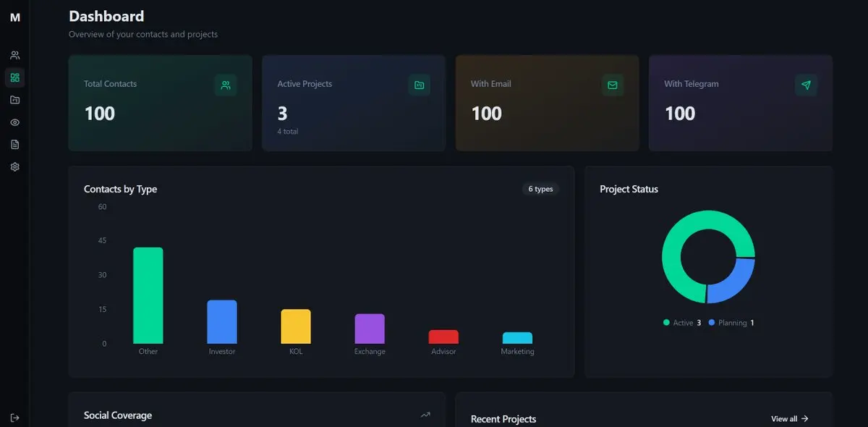Click the 'Exchange' axis label

coord(370,352)
